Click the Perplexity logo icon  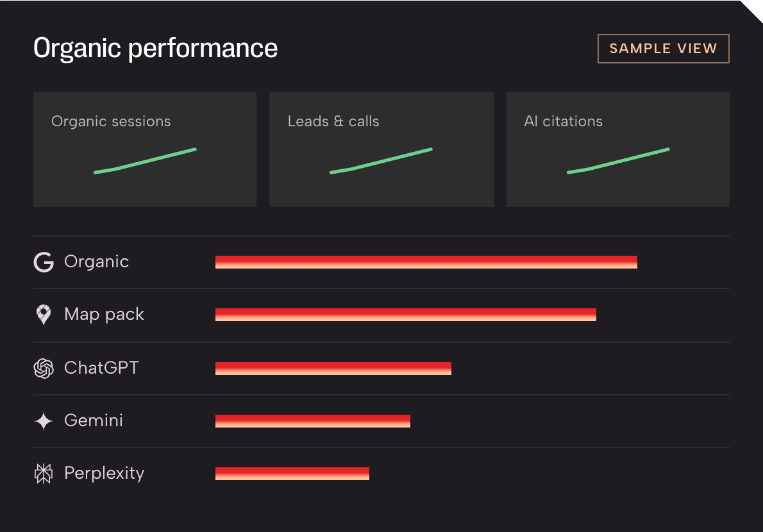tap(44, 473)
